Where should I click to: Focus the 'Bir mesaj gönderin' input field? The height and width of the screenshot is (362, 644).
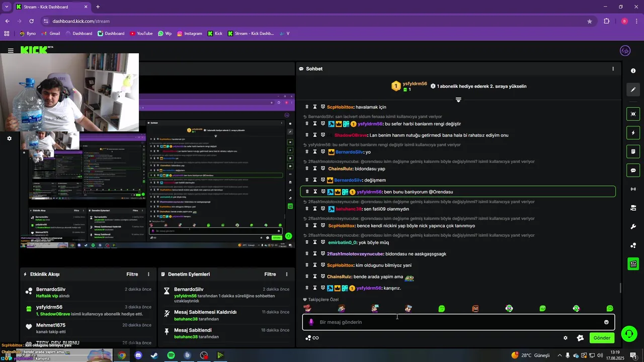click(x=458, y=322)
